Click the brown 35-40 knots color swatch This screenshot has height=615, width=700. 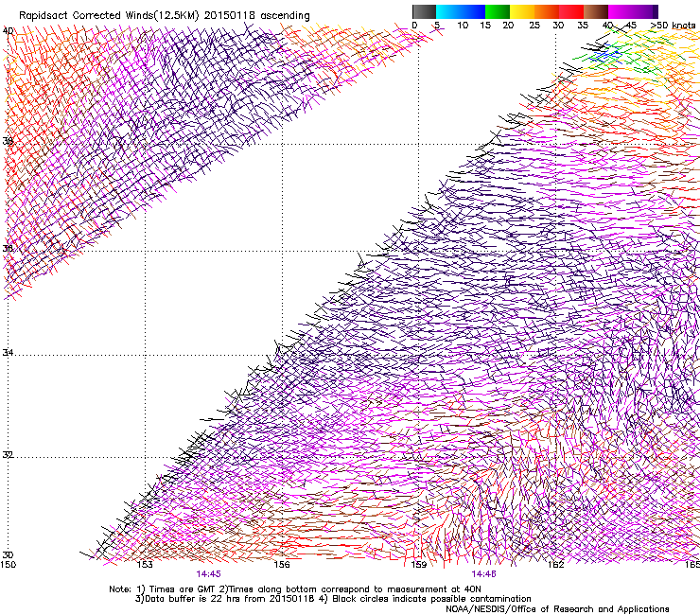pos(596,11)
